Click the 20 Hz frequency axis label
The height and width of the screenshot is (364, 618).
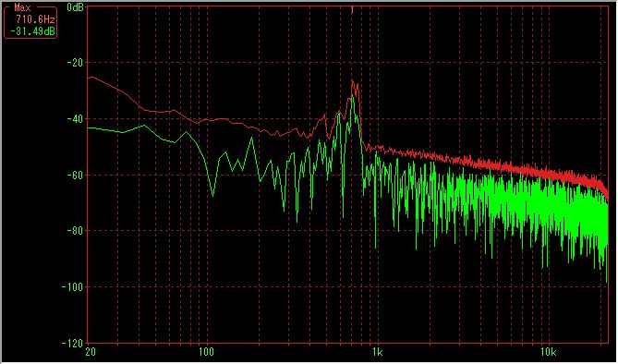tap(91, 352)
